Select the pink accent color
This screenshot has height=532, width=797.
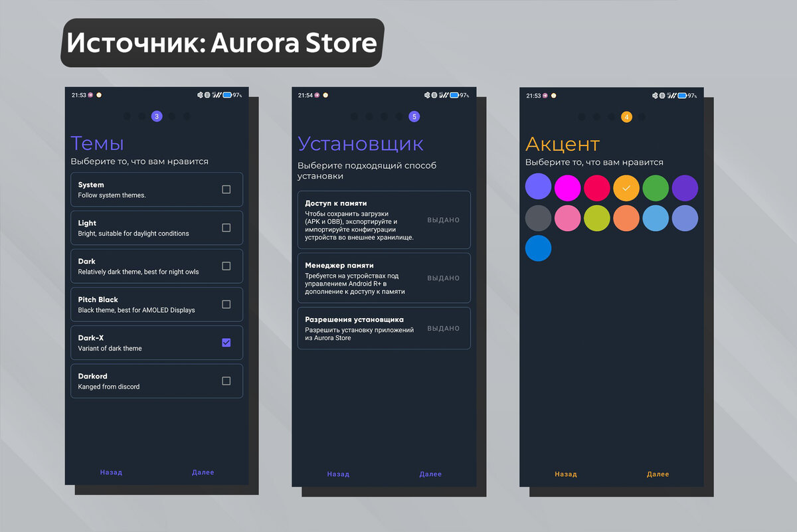point(568,218)
